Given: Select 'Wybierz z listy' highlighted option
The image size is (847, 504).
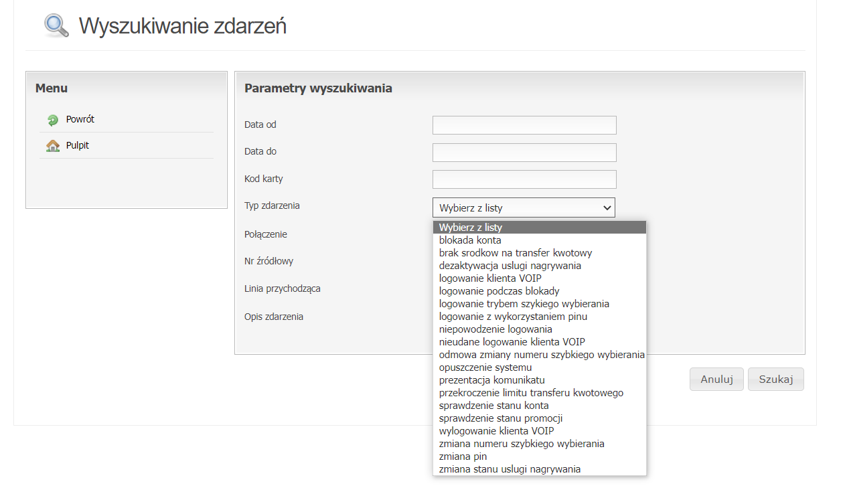Looking at the screenshot, I should (540, 228).
